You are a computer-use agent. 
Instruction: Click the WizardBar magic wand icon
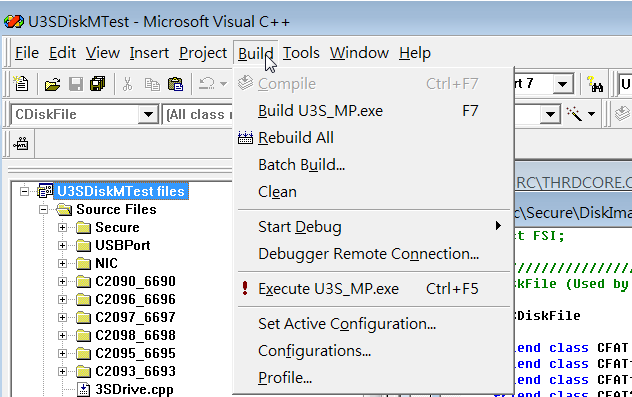(x=574, y=114)
